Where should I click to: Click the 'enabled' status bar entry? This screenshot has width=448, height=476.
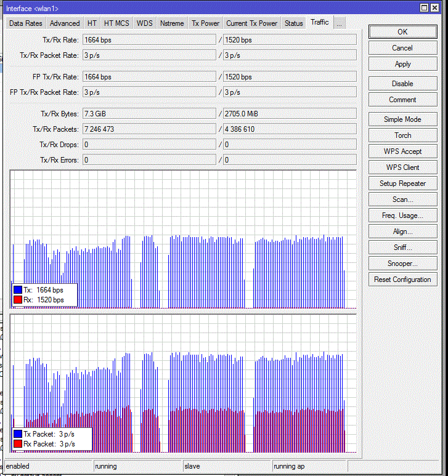pos(49,466)
